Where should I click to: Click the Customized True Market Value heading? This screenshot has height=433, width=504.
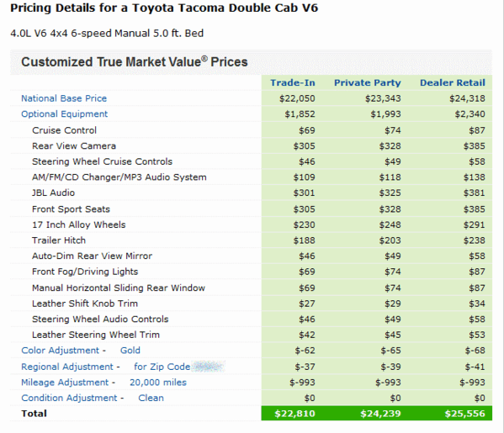tap(135, 62)
